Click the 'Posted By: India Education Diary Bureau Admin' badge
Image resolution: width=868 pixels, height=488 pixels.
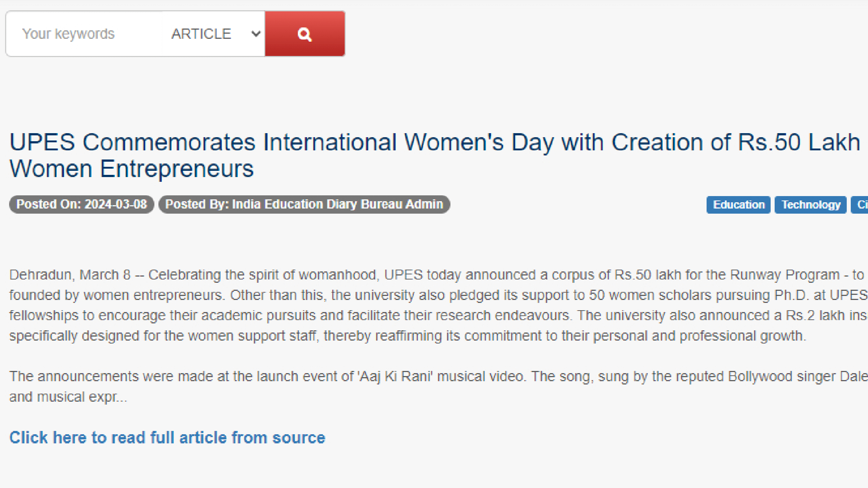click(304, 204)
